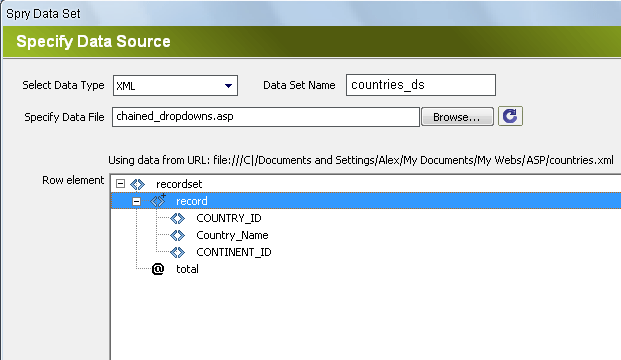Image resolution: width=621 pixels, height=360 pixels.
Task: Click the Row element label
Action: pyautogui.click(x=73, y=180)
